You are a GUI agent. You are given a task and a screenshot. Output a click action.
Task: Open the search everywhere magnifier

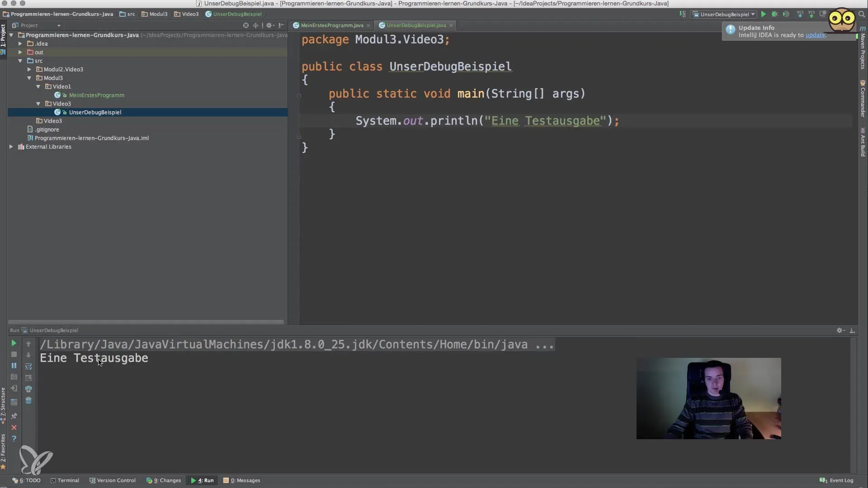(862, 14)
